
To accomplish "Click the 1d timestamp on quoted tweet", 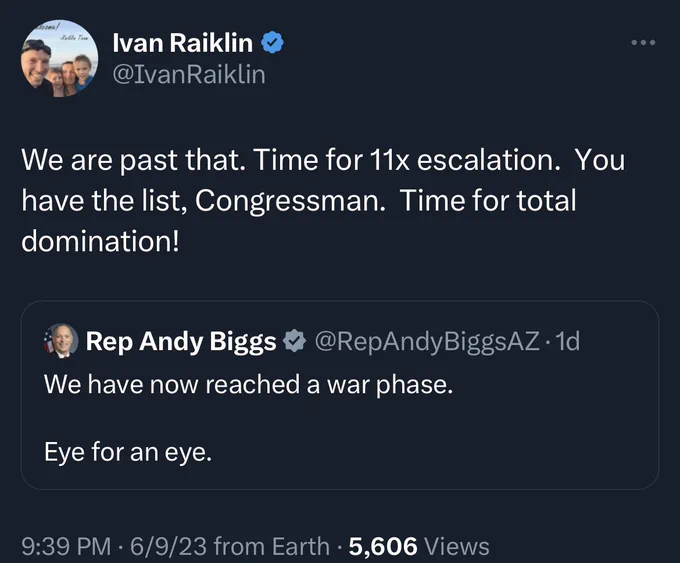I will click(x=568, y=341).
